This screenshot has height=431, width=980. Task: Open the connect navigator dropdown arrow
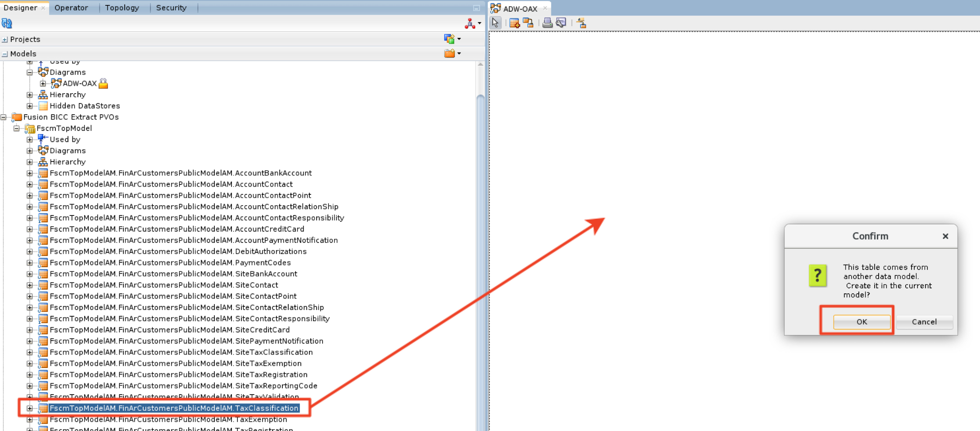[x=480, y=23]
